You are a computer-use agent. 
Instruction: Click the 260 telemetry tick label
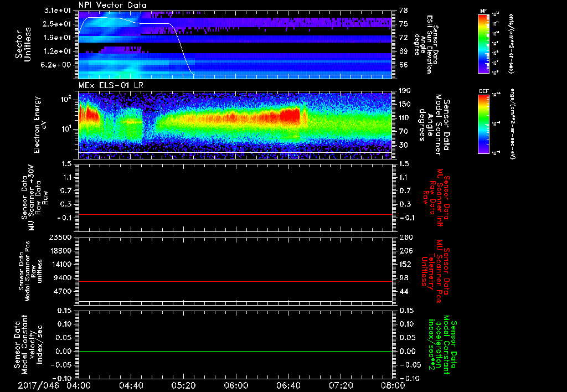point(405,238)
